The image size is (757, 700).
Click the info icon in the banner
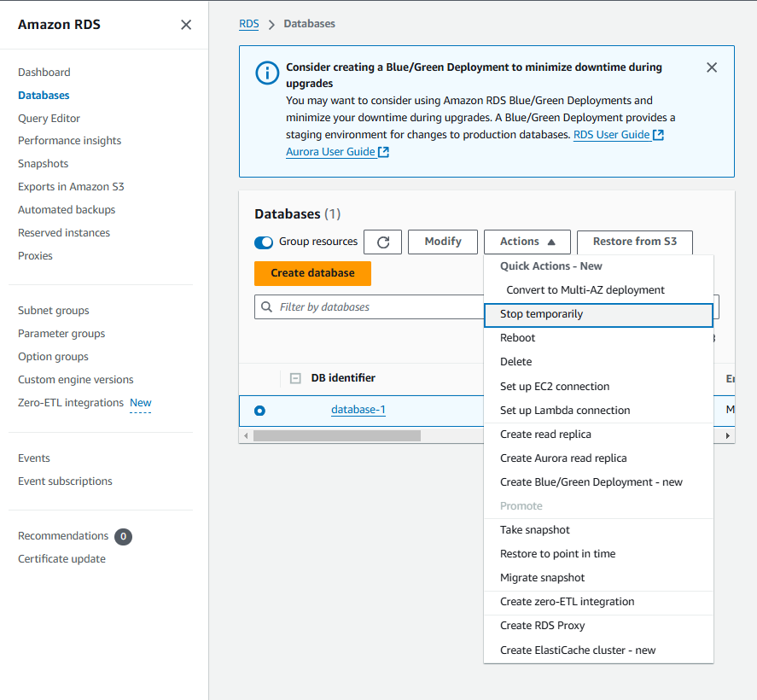[267, 73]
